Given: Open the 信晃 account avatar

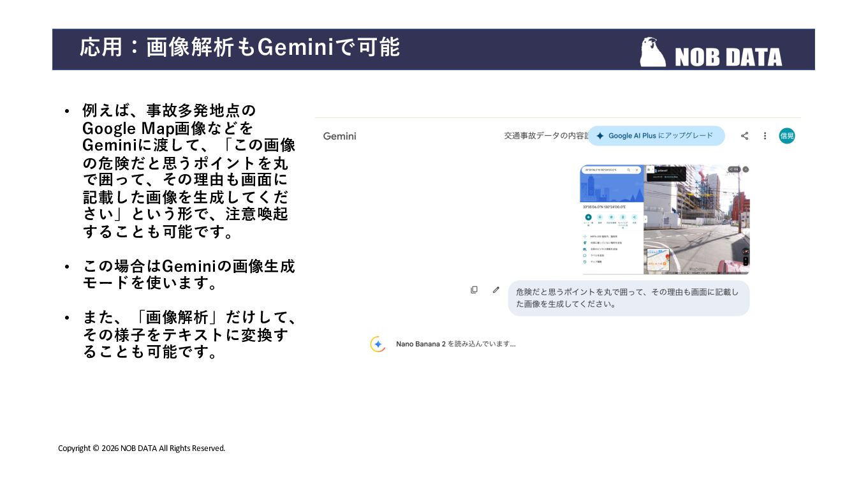Looking at the screenshot, I should (x=787, y=135).
